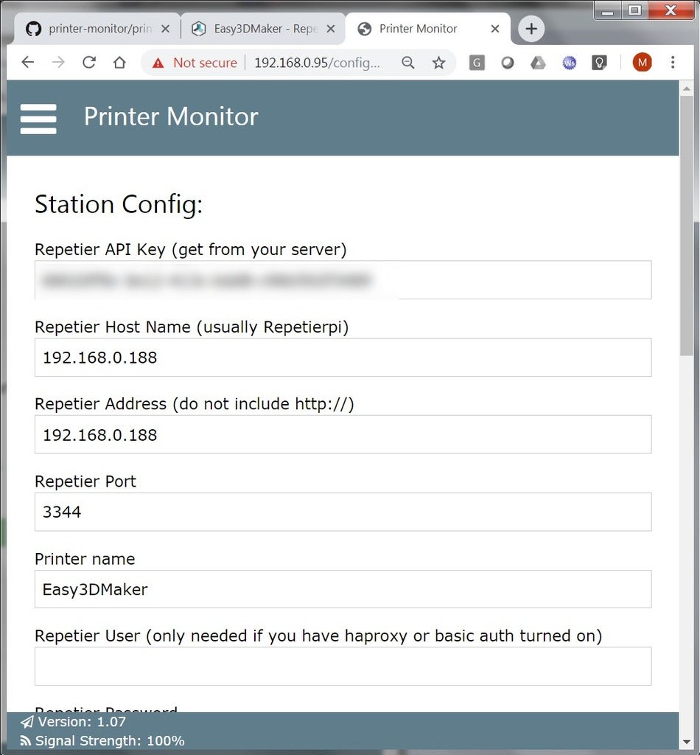Open the profile avatar M menu

(x=642, y=63)
